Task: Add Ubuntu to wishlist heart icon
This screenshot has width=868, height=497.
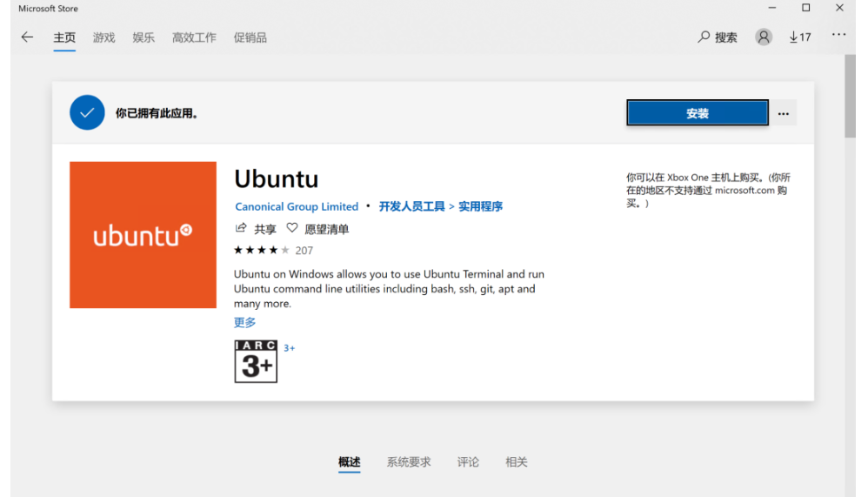Action: (x=291, y=228)
